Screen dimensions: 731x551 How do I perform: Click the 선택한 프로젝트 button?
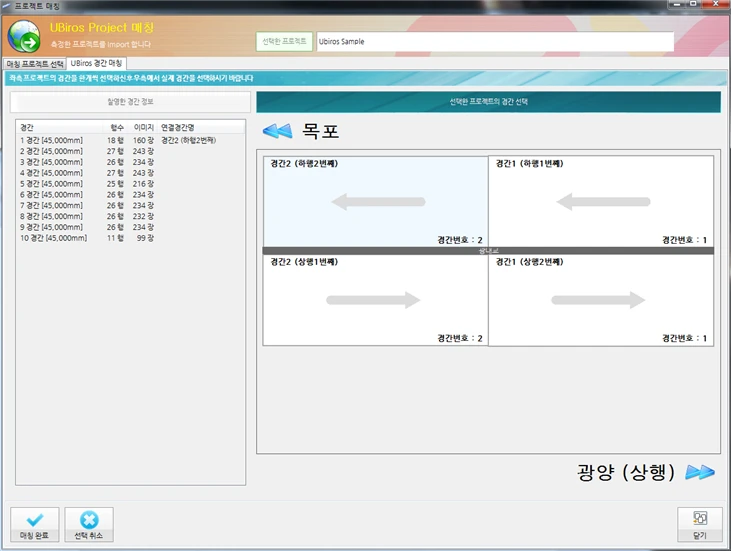pos(284,41)
